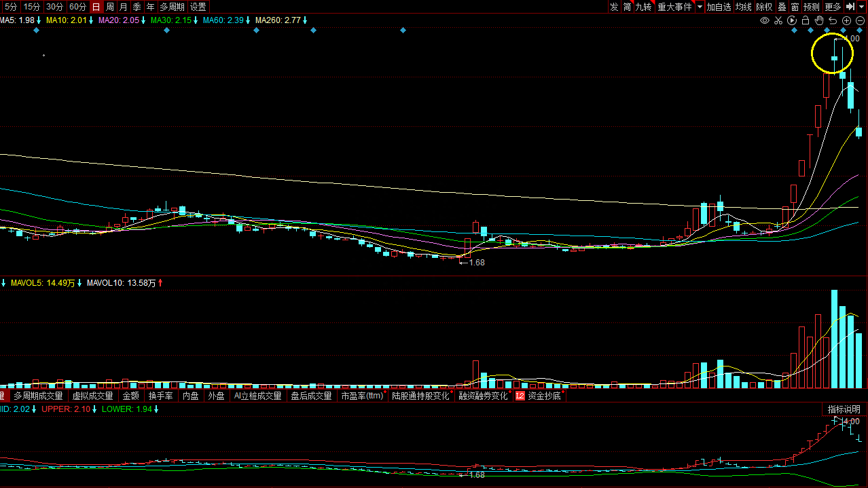Zoom out with the minus circle icon
This screenshot has width=868, height=488.
pos(860,20)
